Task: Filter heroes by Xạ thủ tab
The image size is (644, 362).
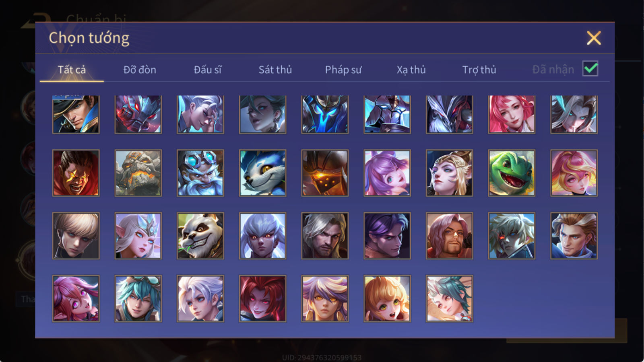Action: click(x=411, y=70)
